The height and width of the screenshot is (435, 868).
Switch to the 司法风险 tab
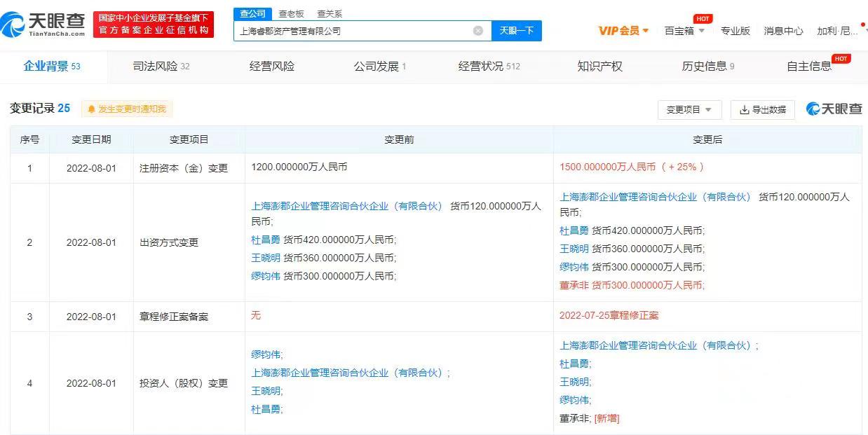point(161,67)
